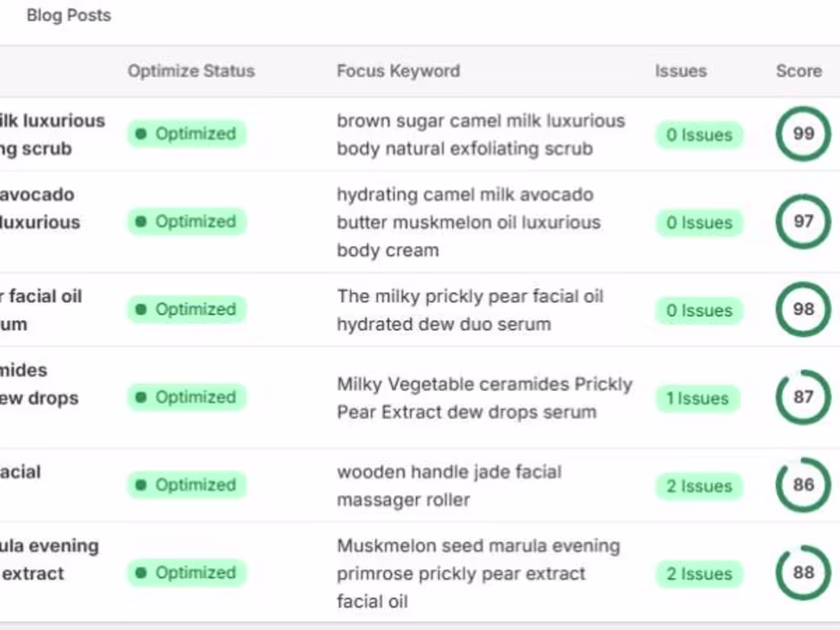Click Optimized badge for exfoliating scrub post
The height and width of the screenshot is (630, 840).
coord(186,134)
